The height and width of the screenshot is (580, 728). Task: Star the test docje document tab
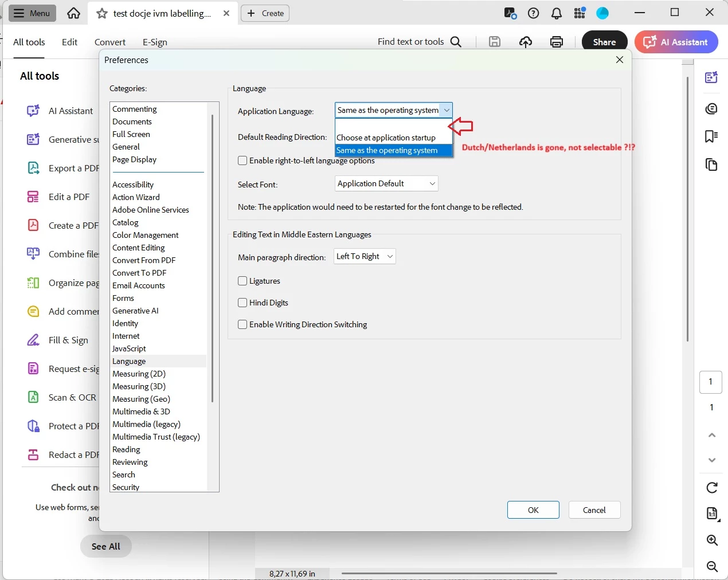pos(102,13)
